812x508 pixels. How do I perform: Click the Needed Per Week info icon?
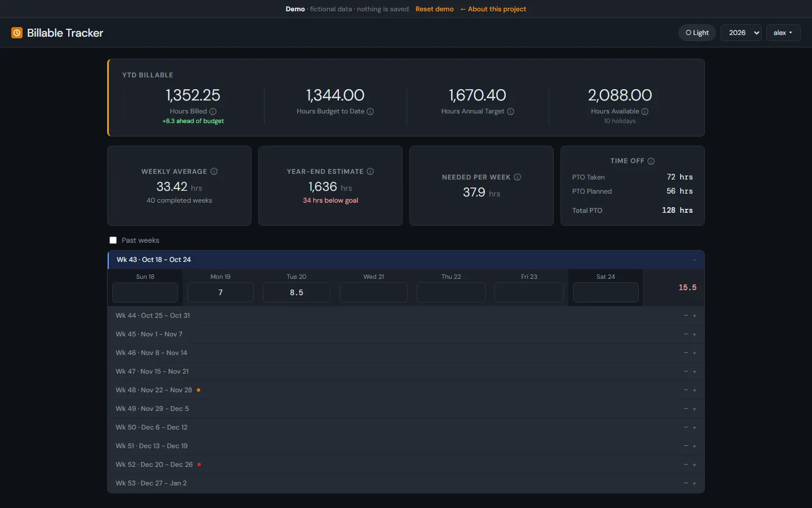pos(518,177)
